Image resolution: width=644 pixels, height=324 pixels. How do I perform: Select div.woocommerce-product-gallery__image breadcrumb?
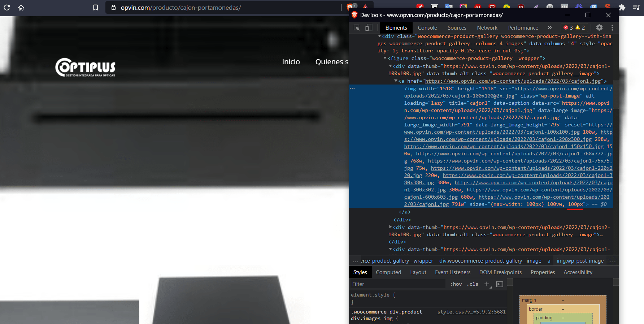click(x=490, y=261)
